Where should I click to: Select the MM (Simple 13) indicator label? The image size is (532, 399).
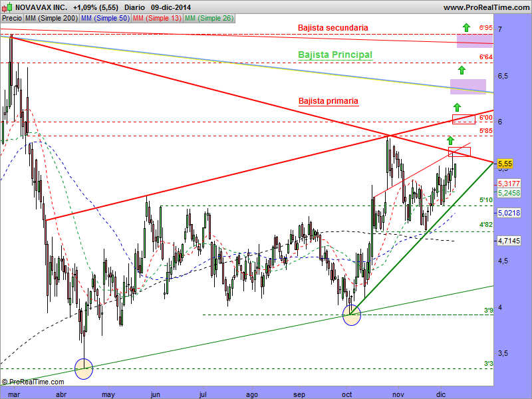point(157,19)
